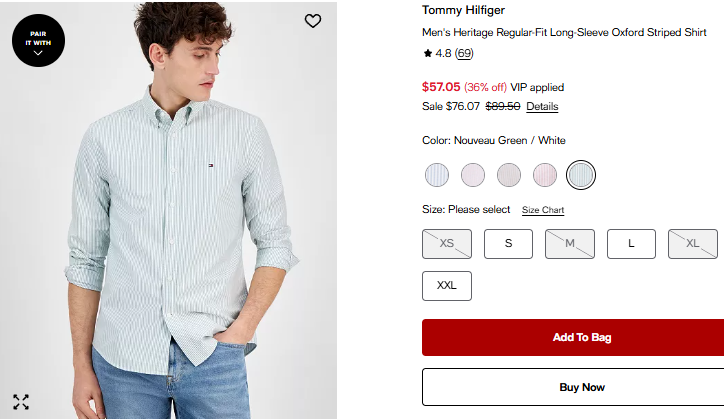Select size XS

[x=447, y=244]
